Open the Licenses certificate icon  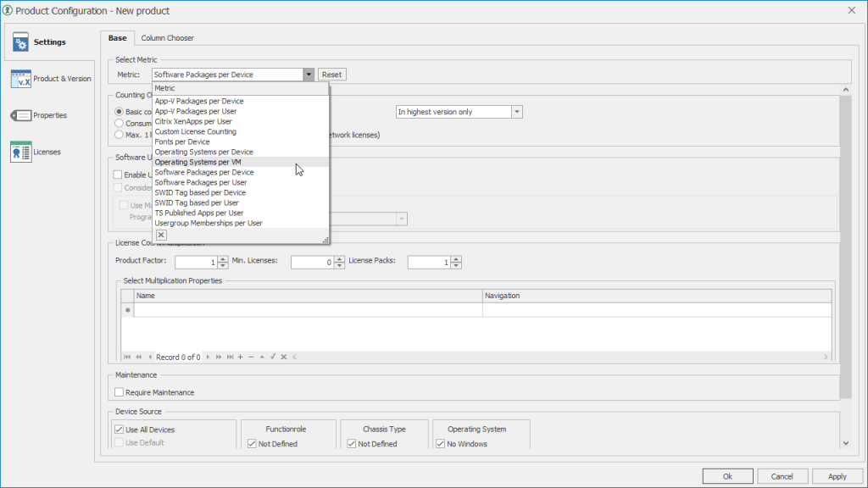coord(21,152)
